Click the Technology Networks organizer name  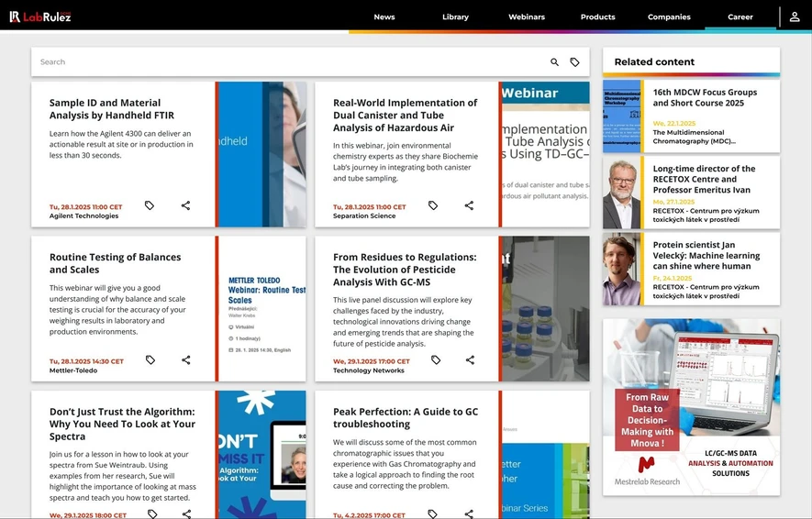[x=368, y=370]
